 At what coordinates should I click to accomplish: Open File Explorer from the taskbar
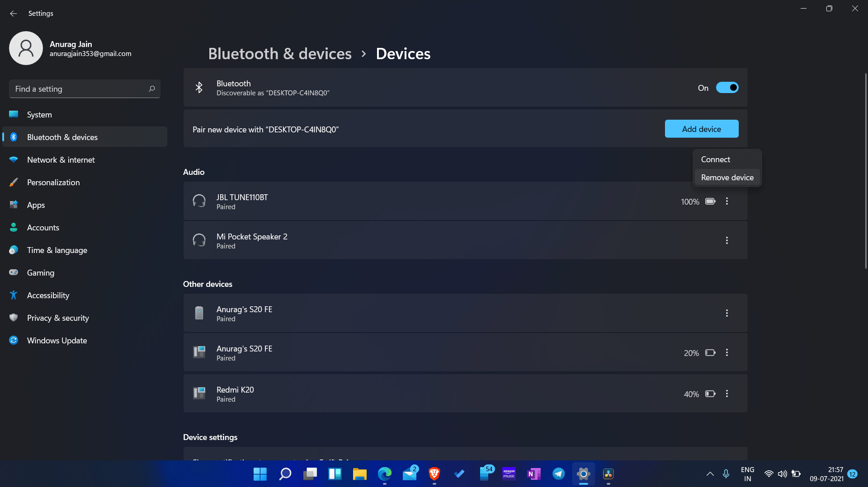tap(359, 474)
